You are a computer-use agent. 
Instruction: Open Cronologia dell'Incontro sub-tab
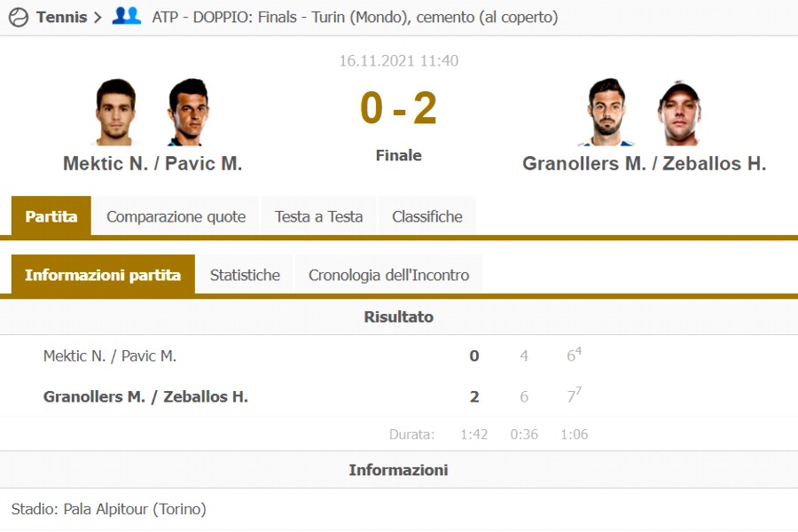(388, 275)
